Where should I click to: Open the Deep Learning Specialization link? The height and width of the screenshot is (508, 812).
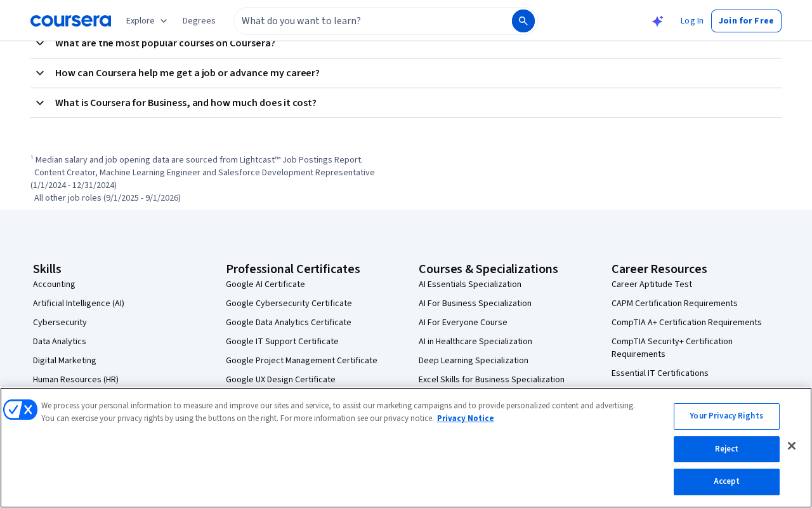coord(473,360)
